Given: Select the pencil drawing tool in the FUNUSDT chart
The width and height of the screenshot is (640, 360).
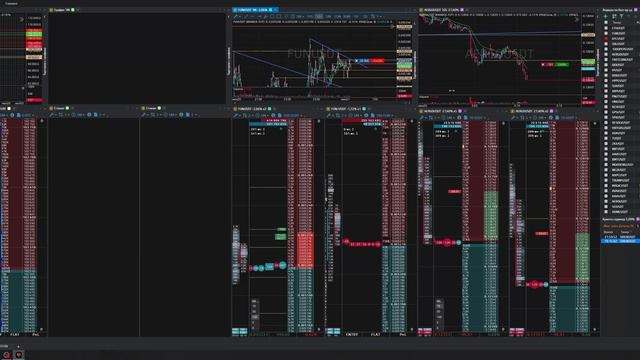Looking at the screenshot, I should (236, 17).
